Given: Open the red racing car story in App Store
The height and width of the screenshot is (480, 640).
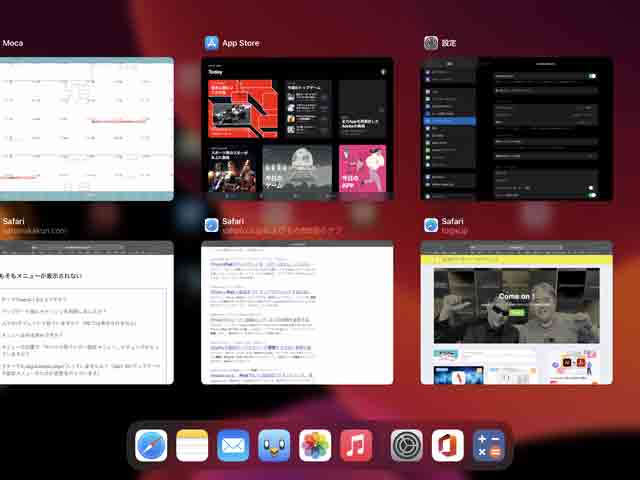Looking at the screenshot, I should (x=242, y=109).
